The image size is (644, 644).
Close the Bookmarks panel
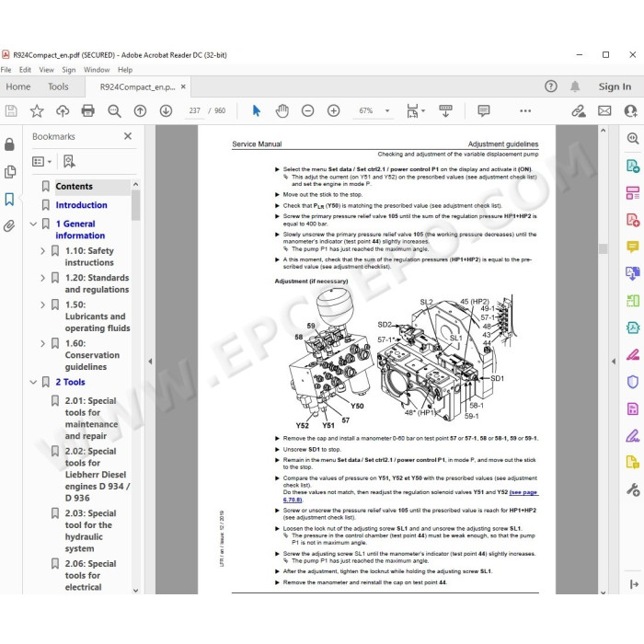[x=128, y=136]
